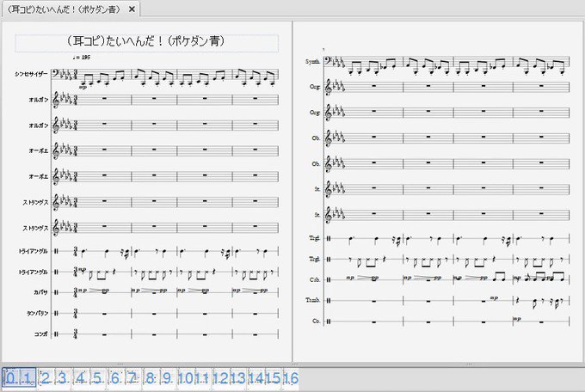
Task: Select the bass clef on Synth. staff
Action: (329, 61)
